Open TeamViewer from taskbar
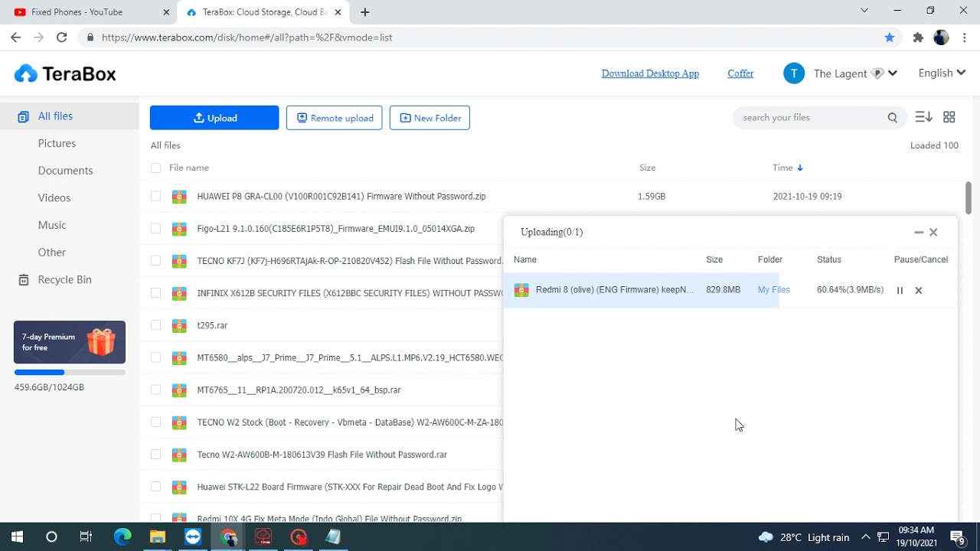The height and width of the screenshot is (551, 980). pos(193,536)
